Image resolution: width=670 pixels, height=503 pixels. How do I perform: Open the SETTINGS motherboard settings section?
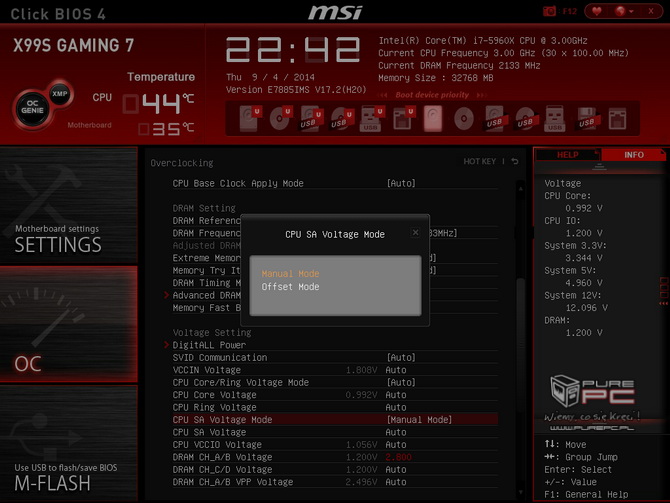[69, 205]
